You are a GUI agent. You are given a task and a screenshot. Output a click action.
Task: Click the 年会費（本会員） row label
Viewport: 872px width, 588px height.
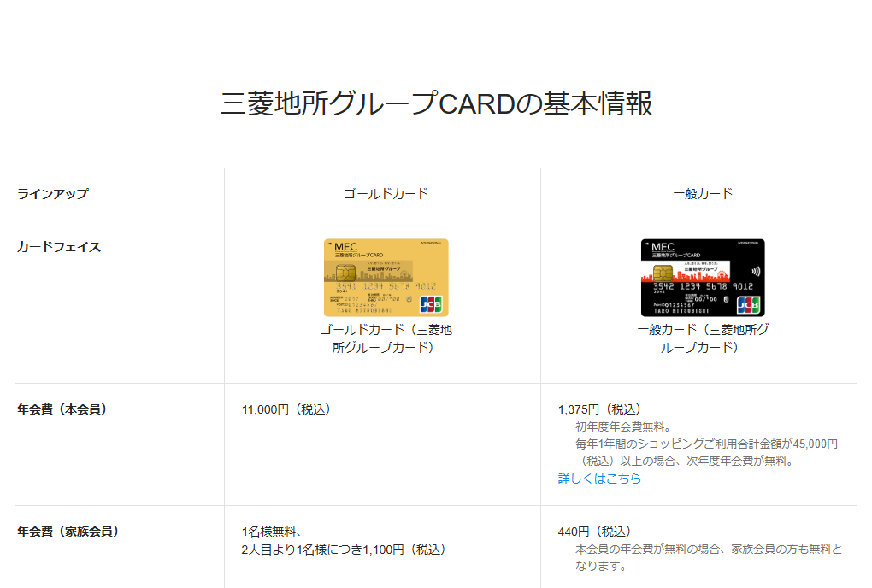click(62, 409)
